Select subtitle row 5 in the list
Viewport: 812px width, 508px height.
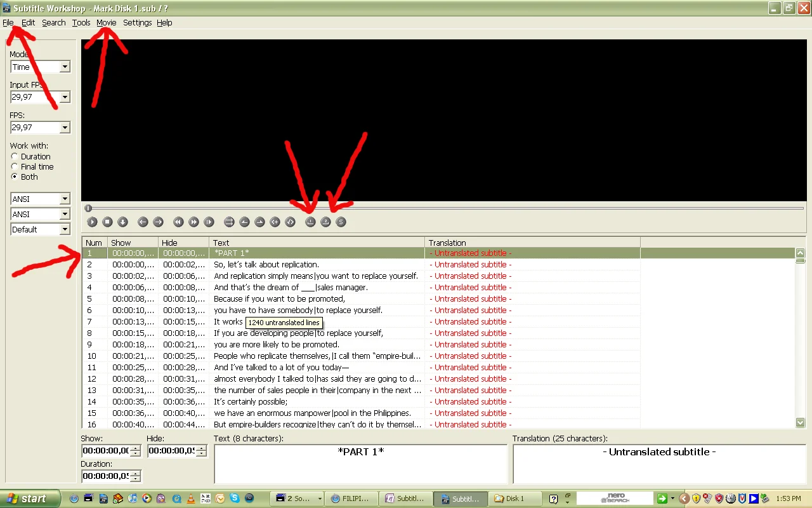[254, 298]
